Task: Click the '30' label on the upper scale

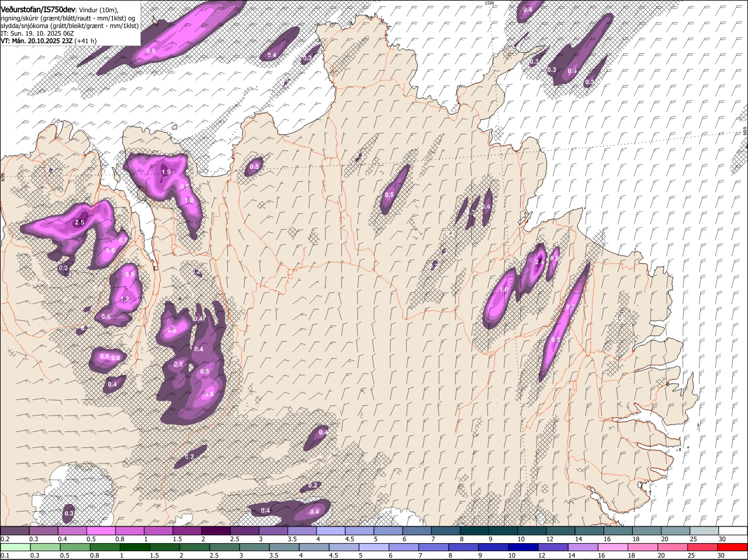Action: (722, 538)
